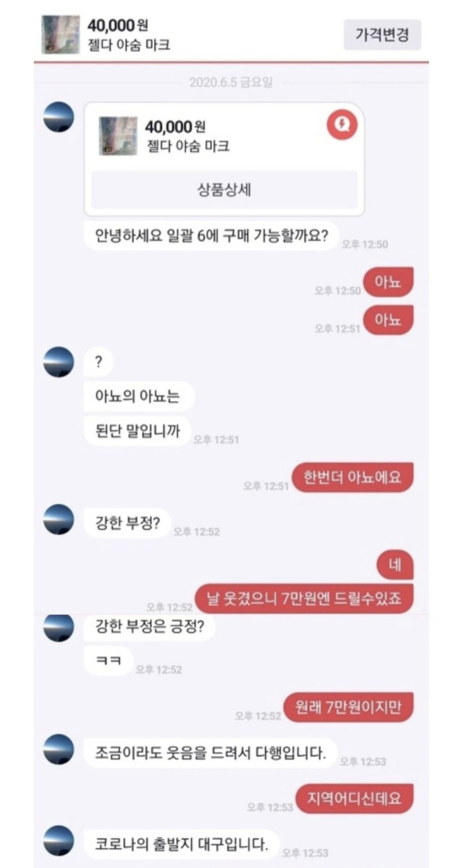Click the 가격변경 button
The width and height of the screenshot is (474, 868).
click(382, 35)
